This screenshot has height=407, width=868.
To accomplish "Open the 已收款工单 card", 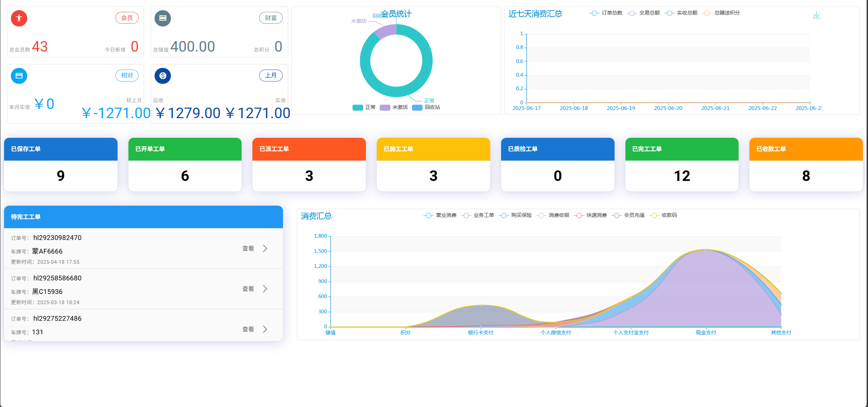I will pyautogui.click(x=806, y=165).
